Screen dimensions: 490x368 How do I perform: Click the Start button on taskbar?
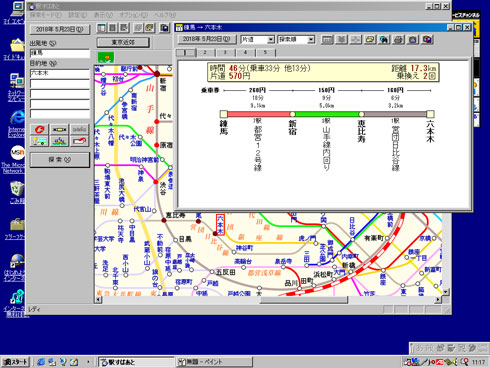(x=16, y=362)
